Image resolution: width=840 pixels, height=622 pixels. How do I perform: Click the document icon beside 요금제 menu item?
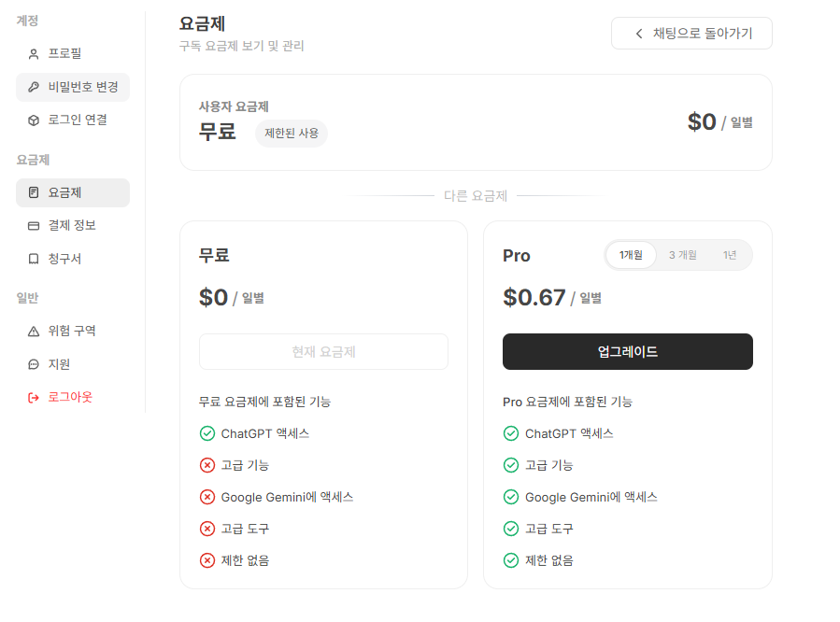coord(34,192)
